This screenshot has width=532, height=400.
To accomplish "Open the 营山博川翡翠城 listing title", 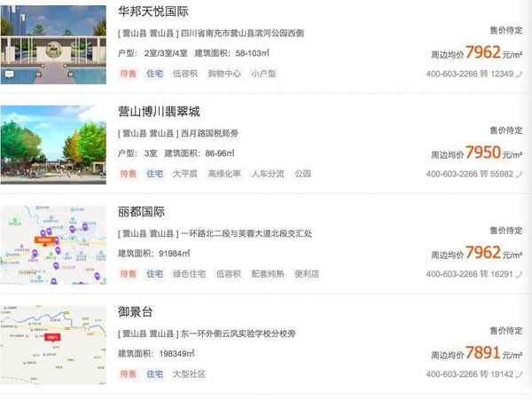I will (159, 112).
